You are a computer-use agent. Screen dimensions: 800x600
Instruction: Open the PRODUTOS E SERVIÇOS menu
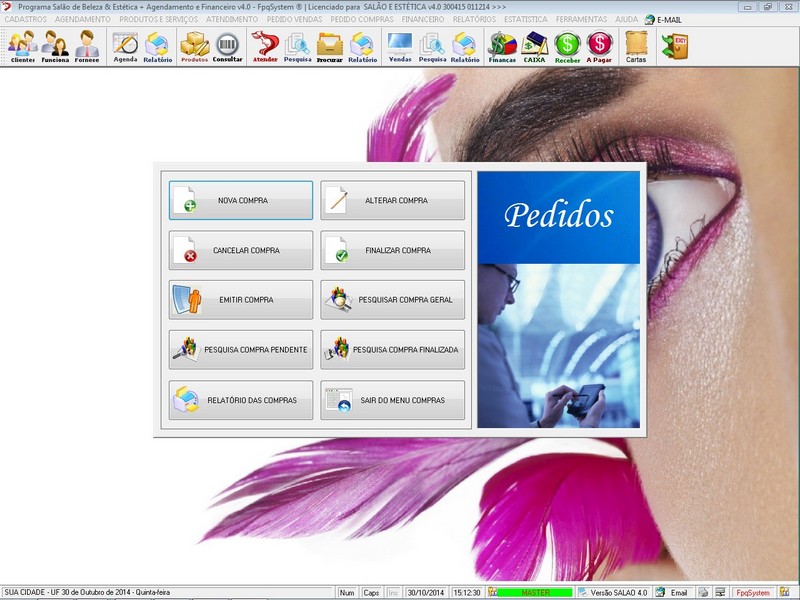159,19
